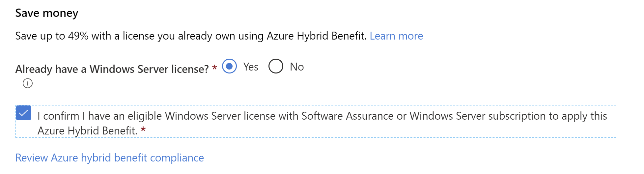The width and height of the screenshot is (644, 174).
Task: Click "Azure Hybrid Benefit." text in confirmation
Action: point(87,131)
